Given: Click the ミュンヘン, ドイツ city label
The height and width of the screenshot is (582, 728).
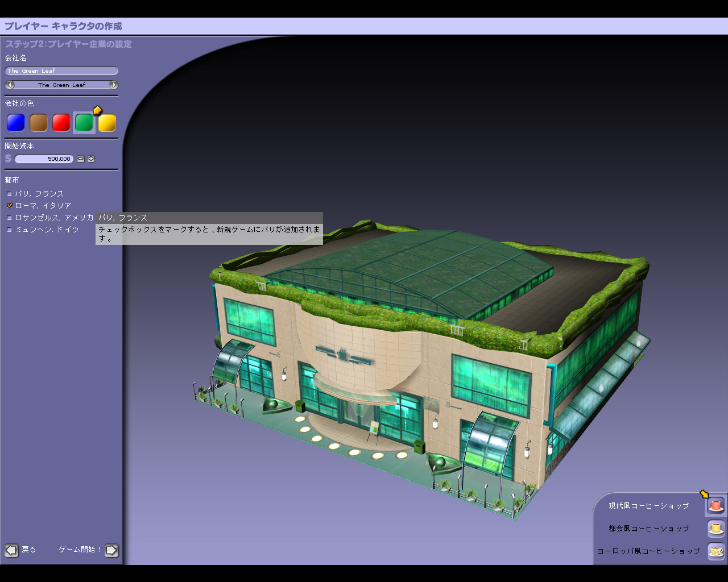Looking at the screenshot, I should point(47,230).
